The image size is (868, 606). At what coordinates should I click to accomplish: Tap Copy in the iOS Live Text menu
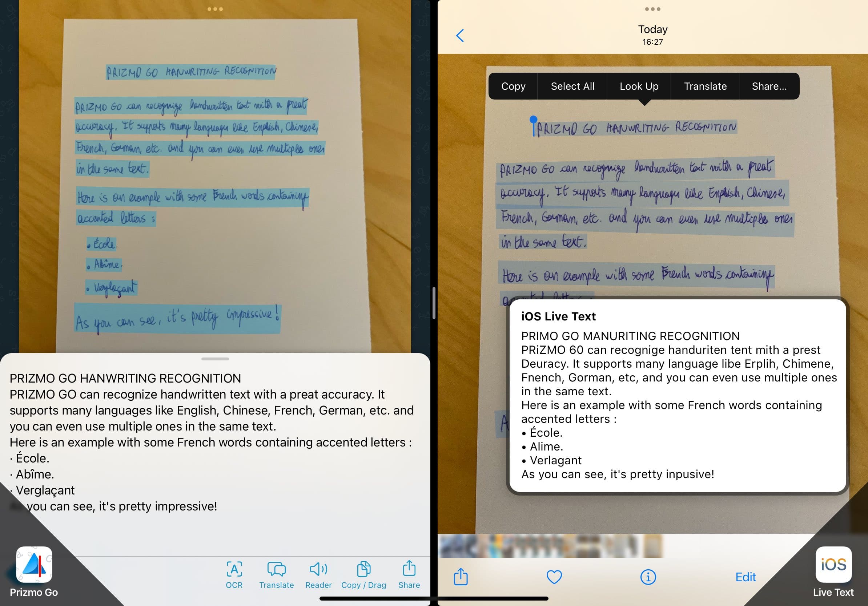[x=514, y=86]
